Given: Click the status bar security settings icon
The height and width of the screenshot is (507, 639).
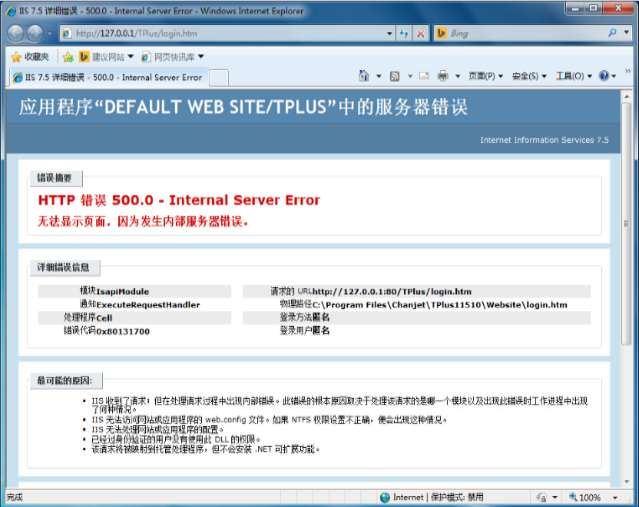Looking at the screenshot, I should click(x=541, y=497).
